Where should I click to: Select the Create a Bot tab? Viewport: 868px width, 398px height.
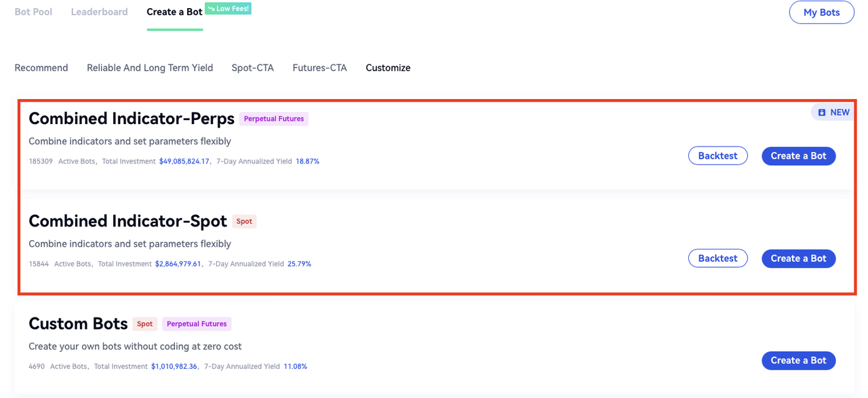(174, 12)
